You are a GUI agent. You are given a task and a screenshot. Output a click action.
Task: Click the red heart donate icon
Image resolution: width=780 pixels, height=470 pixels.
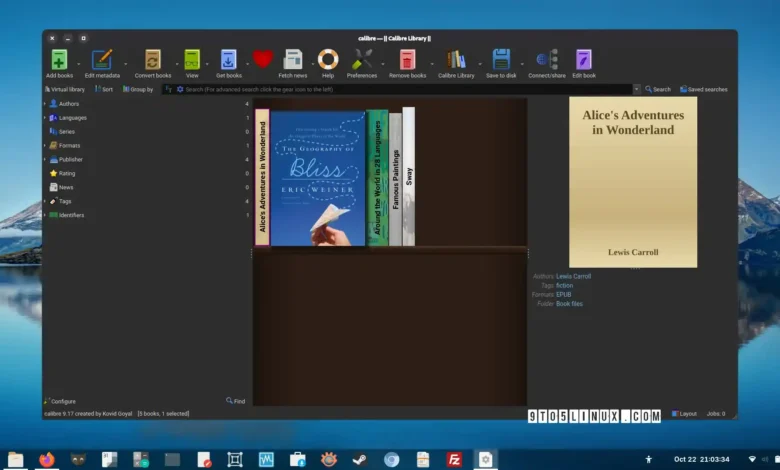pyautogui.click(x=263, y=59)
